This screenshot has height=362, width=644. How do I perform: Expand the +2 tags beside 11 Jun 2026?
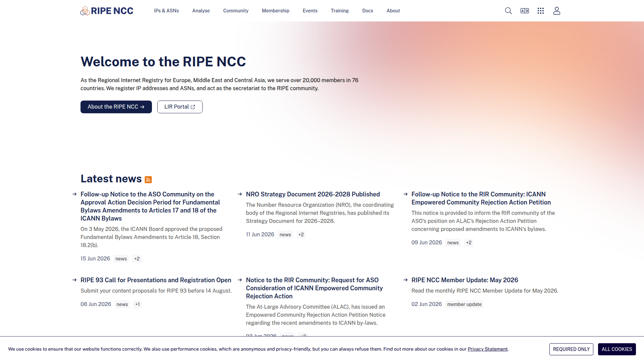301,235
